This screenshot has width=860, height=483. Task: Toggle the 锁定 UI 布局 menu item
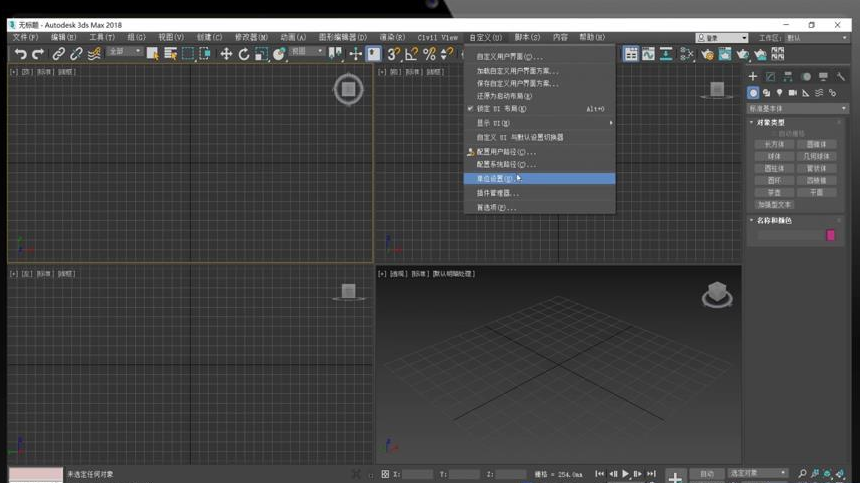[539, 109]
